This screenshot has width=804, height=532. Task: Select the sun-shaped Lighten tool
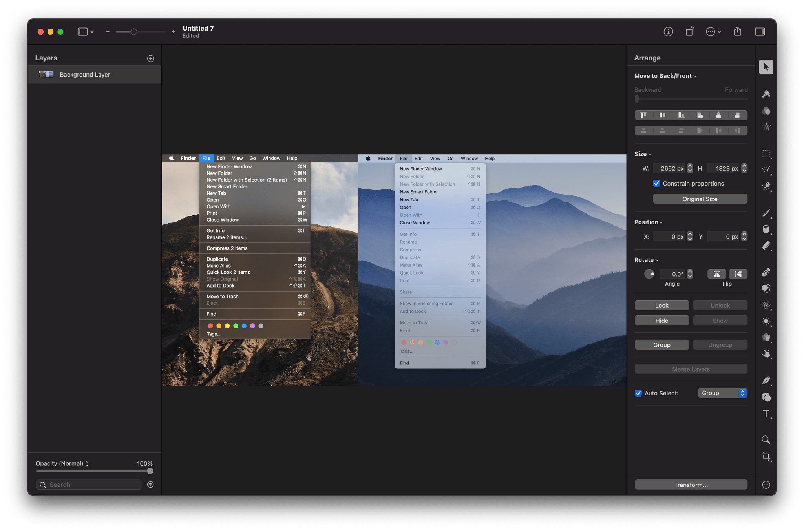[766, 321]
